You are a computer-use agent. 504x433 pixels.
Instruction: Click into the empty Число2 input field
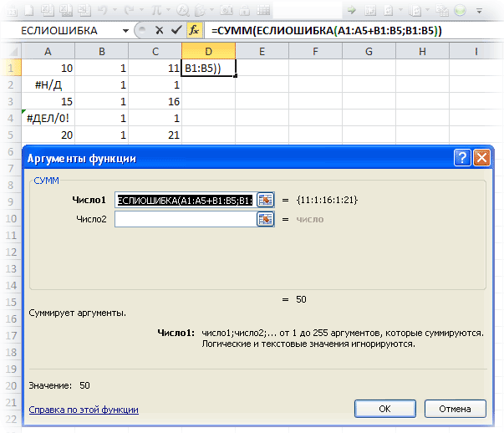[x=186, y=219]
